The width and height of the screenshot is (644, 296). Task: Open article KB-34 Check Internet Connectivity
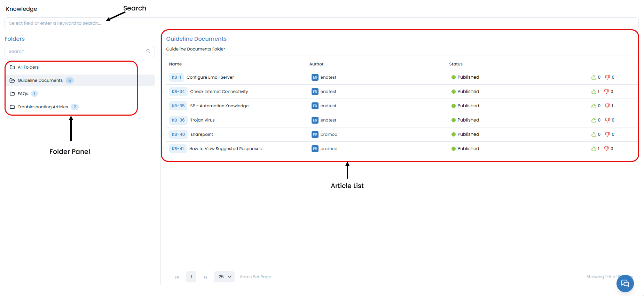(219, 92)
